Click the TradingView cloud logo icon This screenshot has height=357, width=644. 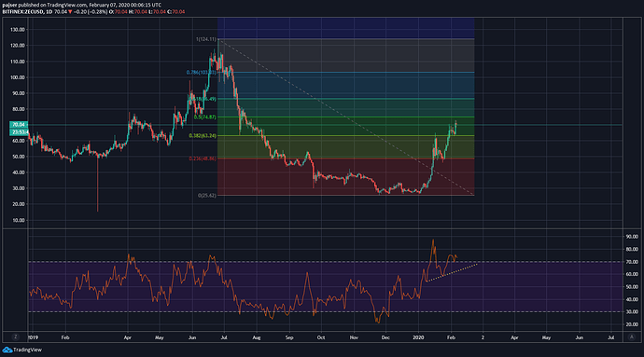[7, 350]
